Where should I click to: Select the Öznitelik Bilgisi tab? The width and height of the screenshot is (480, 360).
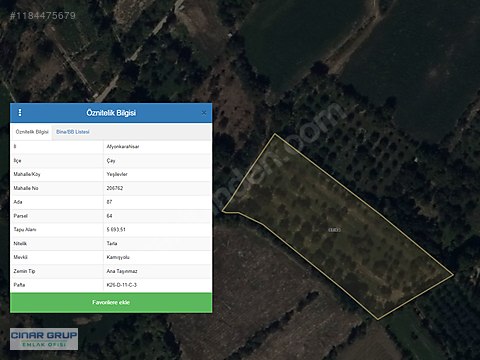pyautogui.click(x=32, y=132)
